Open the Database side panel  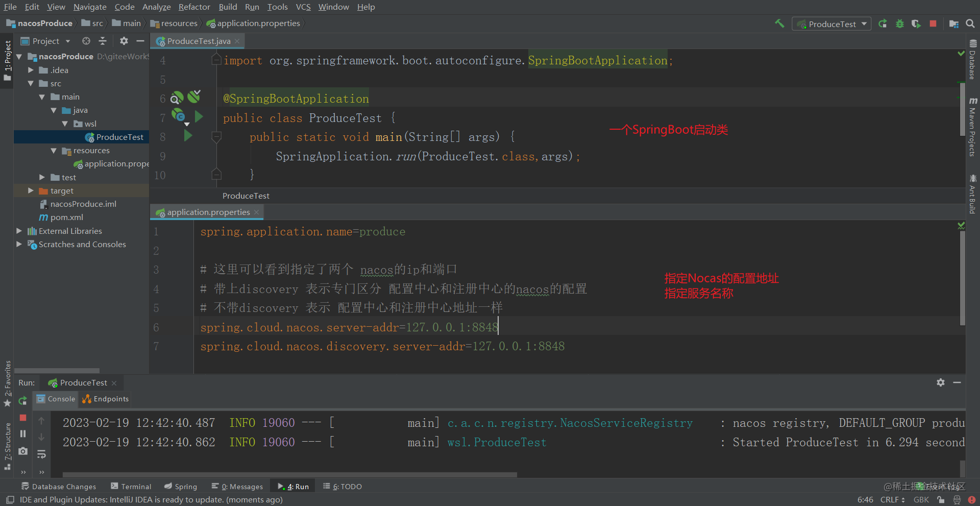click(973, 59)
